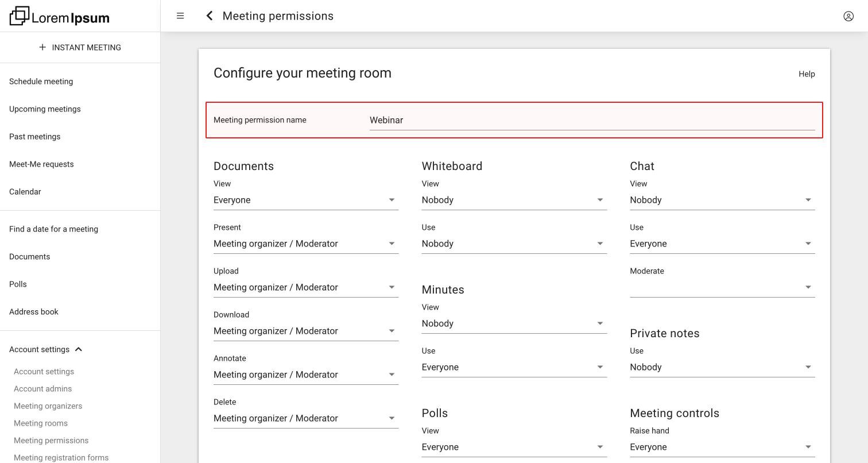Open the Help link

(807, 74)
